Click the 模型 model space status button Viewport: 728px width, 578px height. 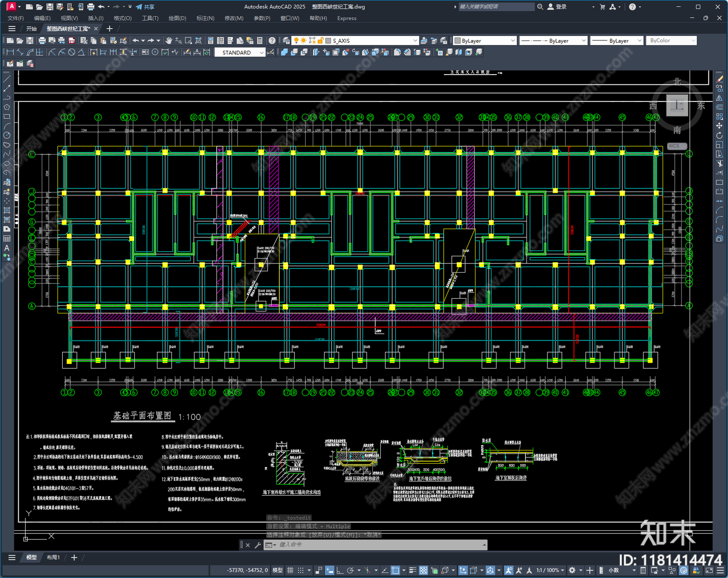[x=278, y=570]
